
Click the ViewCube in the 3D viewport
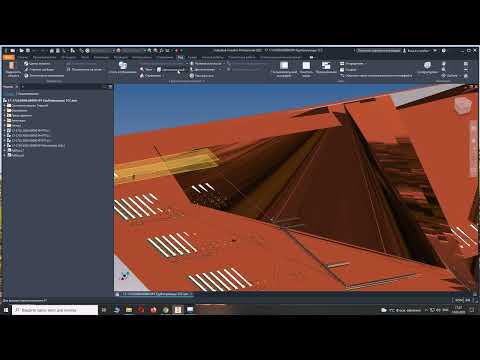(463, 105)
